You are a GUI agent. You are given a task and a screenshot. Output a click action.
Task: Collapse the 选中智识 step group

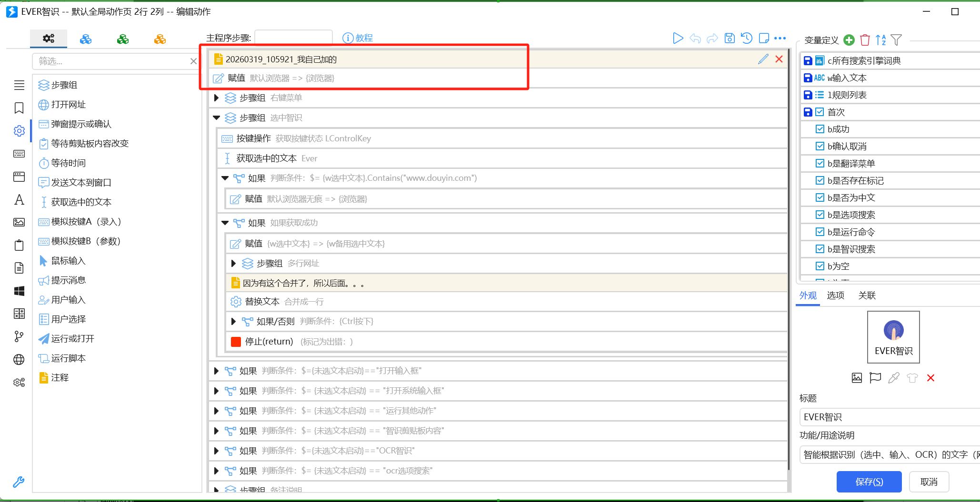(216, 118)
